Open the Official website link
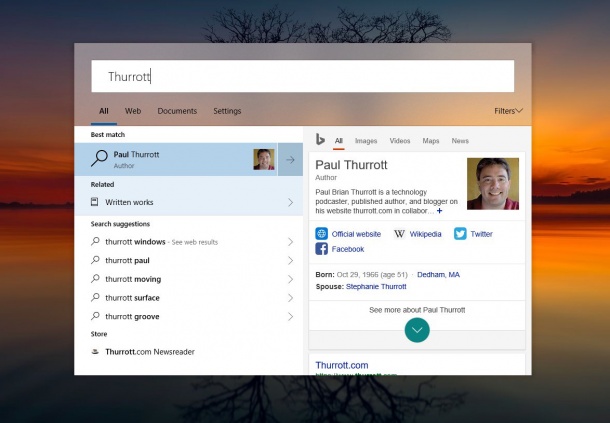Image resolution: width=610 pixels, height=423 pixels. tap(356, 234)
